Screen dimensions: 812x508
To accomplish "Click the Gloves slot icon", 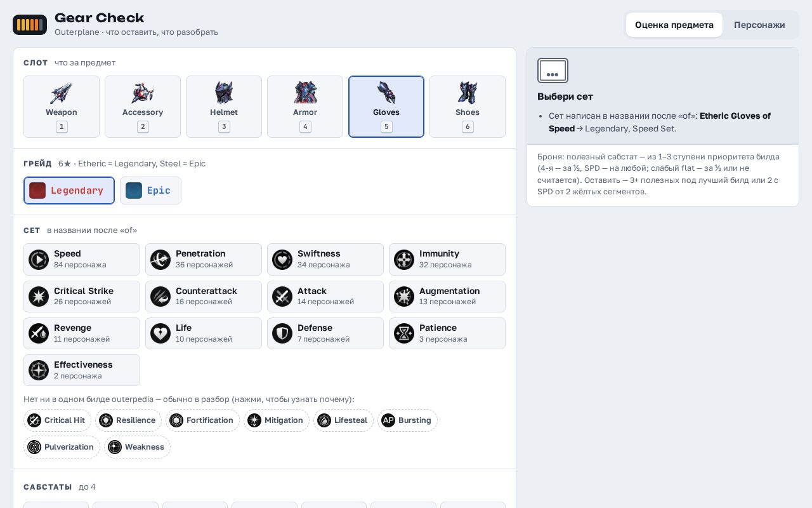I will pos(386,93).
